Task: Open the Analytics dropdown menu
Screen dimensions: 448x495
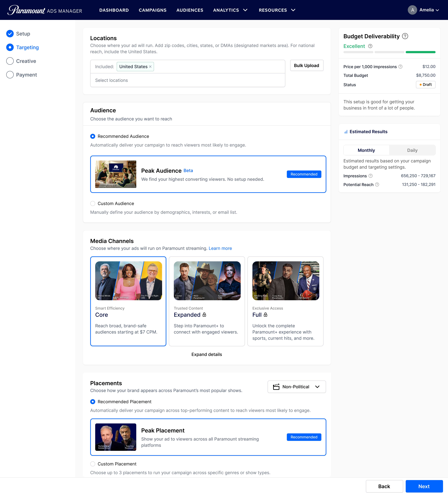Action: coord(230,10)
